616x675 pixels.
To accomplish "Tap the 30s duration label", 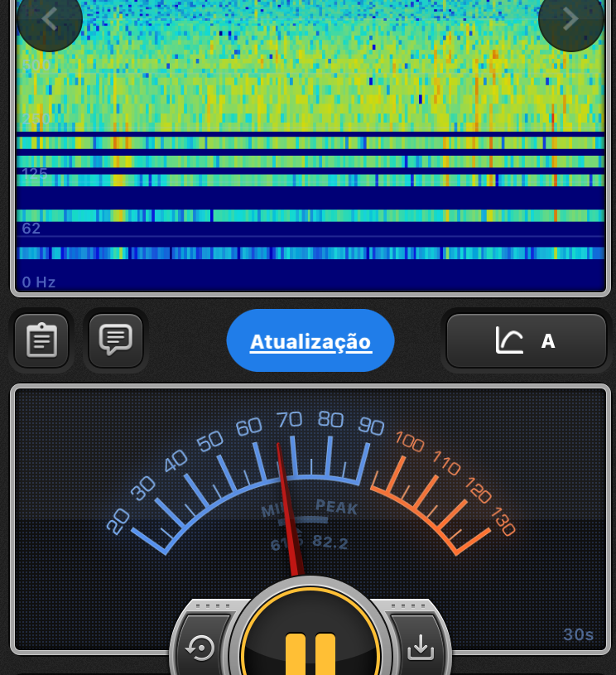I will click(x=578, y=635).
